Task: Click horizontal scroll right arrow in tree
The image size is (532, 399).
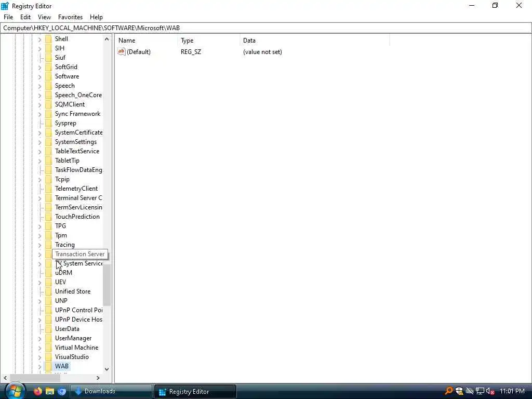Action: tap(98, 378)
